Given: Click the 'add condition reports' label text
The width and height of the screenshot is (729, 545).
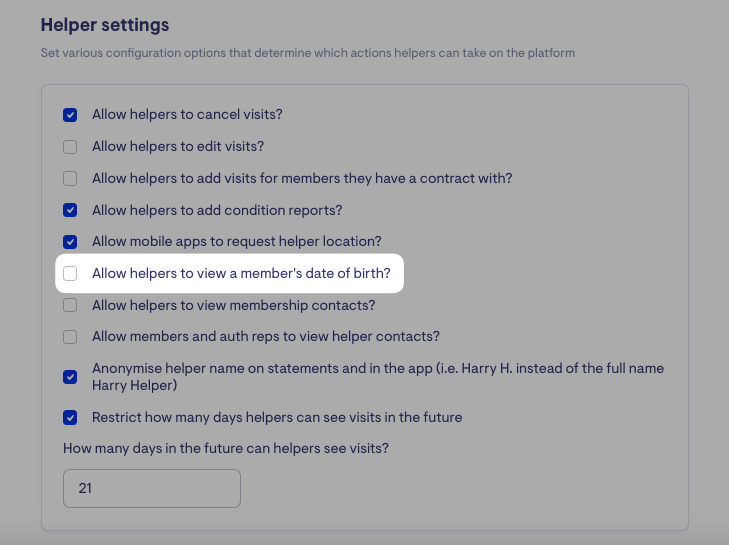Looking at the screenshot, I should (x=217, y=210).
